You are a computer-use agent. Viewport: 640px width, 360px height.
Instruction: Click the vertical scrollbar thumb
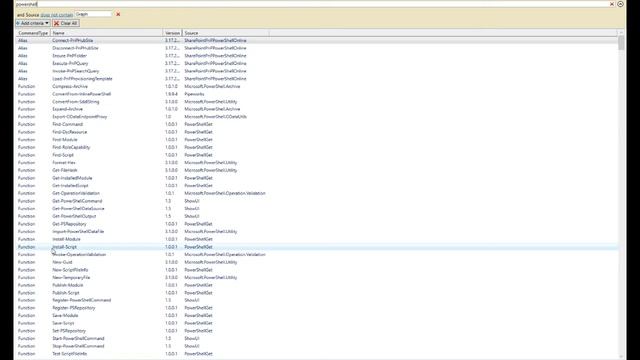(x=621, y=43)
